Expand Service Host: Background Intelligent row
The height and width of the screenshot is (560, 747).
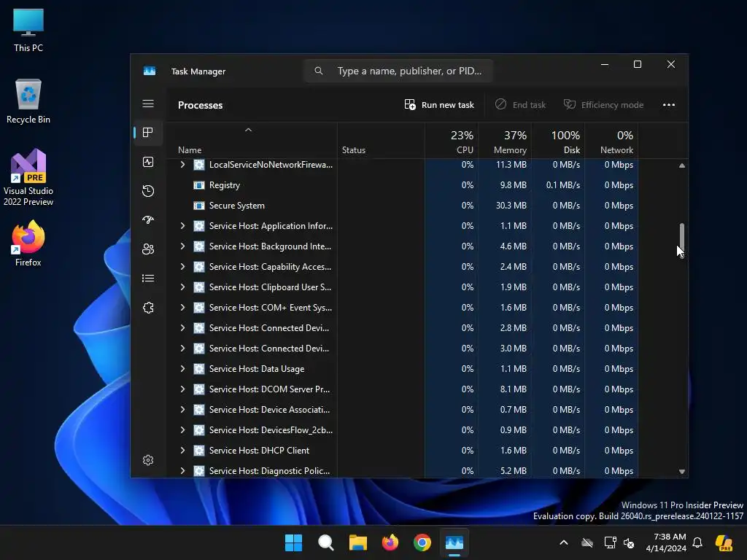pyautogui.click(x=182, y=246)
